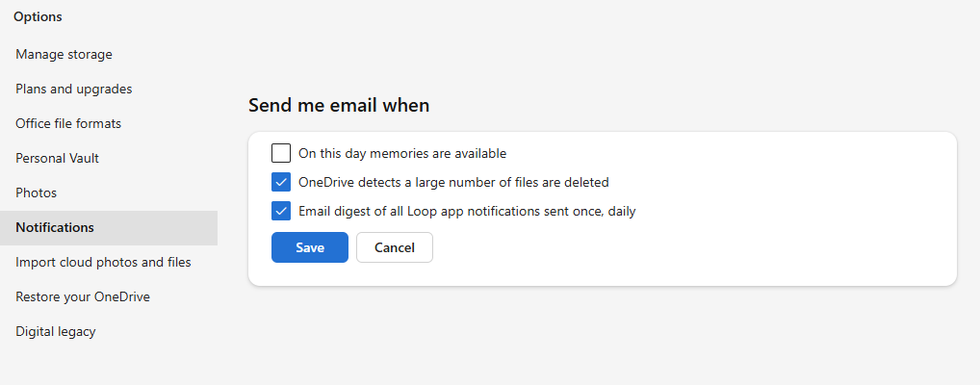Open the Digital legacy page
The height and width of the screenshot is (385, 980).
(55, 331)
